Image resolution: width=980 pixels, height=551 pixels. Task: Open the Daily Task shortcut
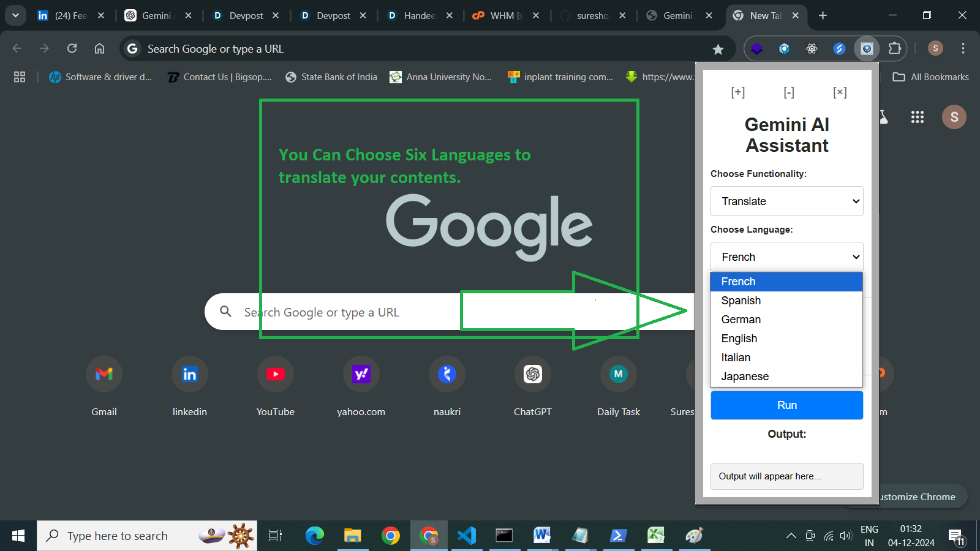pyautogui.click(x=619, y=387)
